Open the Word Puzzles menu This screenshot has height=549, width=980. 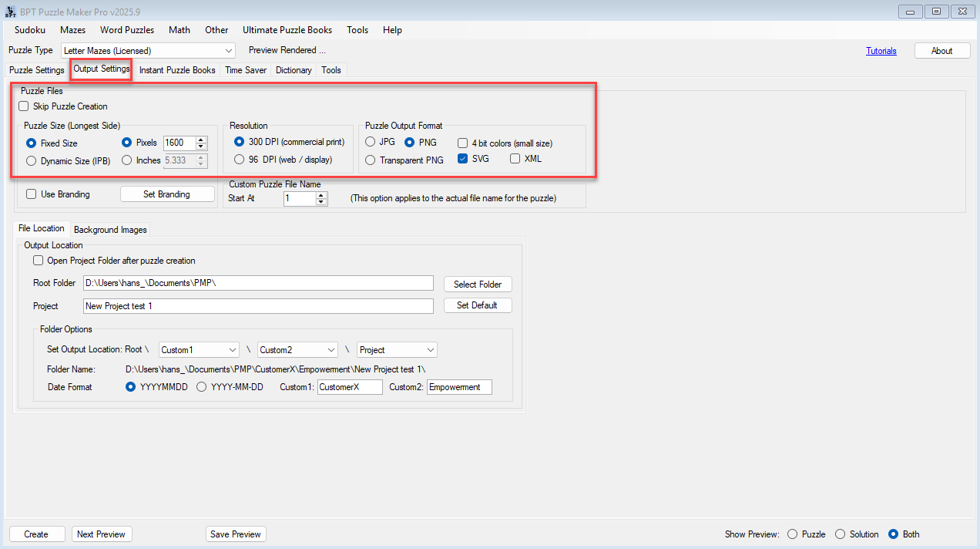pos(127,30)
